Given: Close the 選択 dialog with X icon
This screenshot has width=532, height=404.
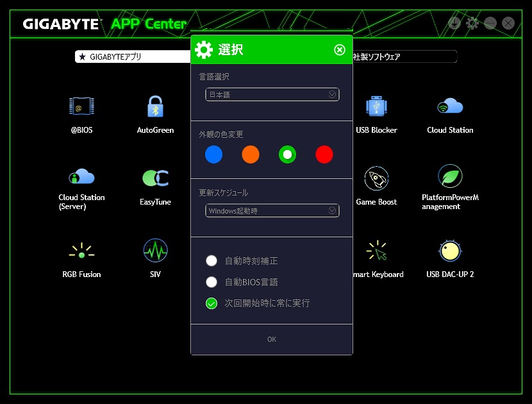Looking at the screenshot, I should [340, 50].
